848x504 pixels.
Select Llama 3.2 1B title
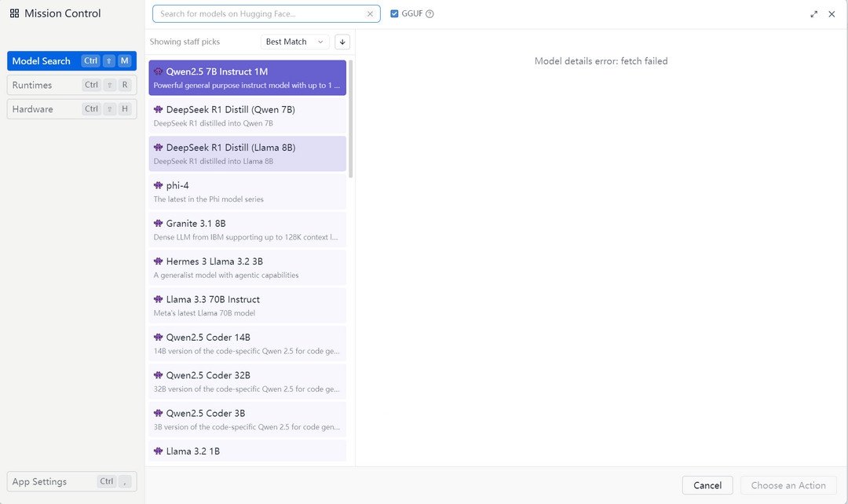(193, 451)
